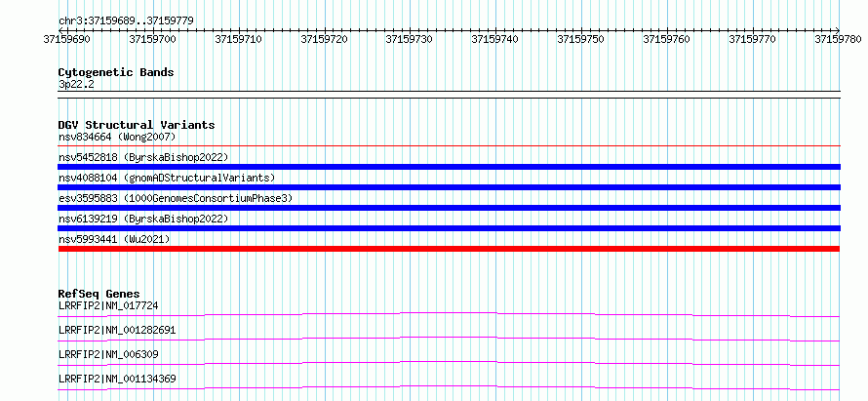This screenshot has width=868, height=401.
Task: Open variant nsv6139219 (ByrskaBishop2022) label
Action: 143,219
